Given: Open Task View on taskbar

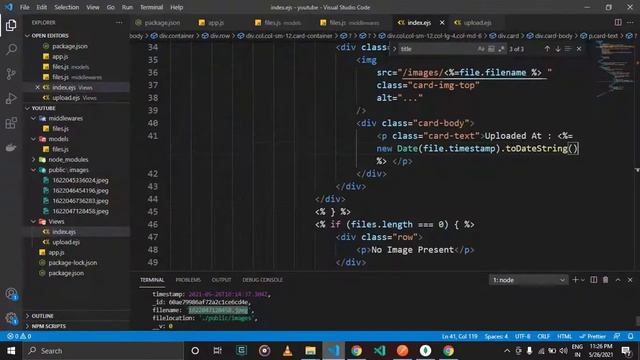Looking at the screenshot, I should tap(217, 351).
